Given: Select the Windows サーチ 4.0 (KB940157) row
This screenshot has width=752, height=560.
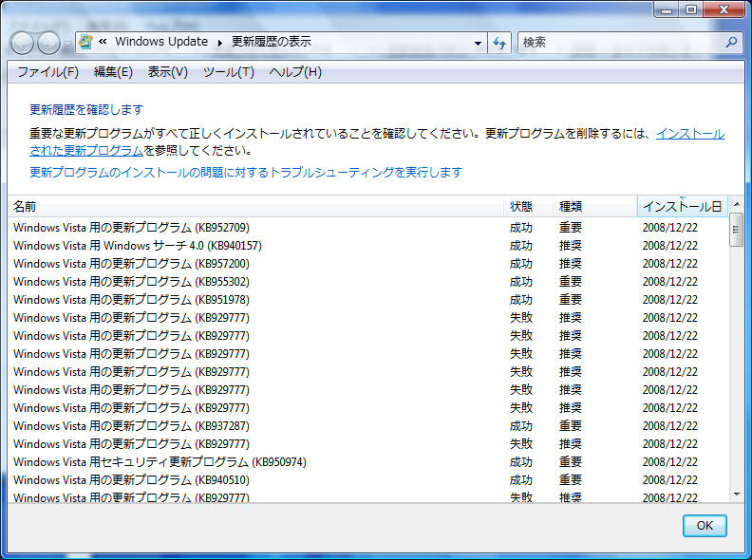Looking at the screenshot, I should coord(368,246).
